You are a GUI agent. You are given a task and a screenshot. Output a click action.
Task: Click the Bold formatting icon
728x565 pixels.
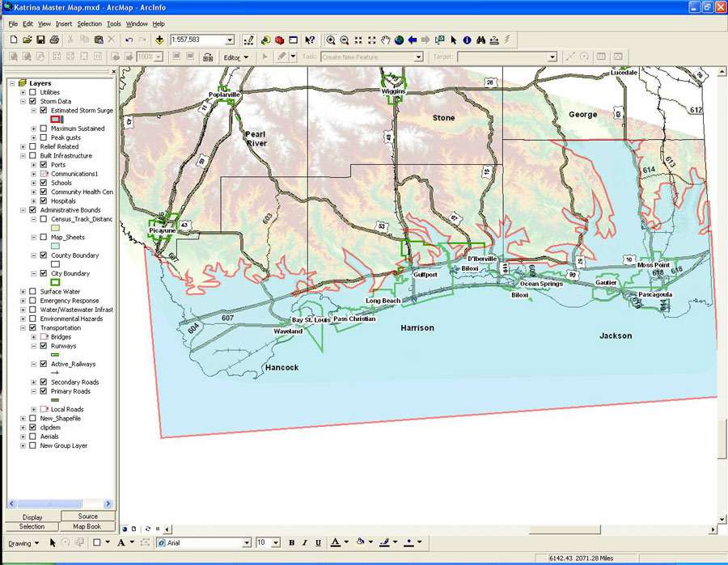point(291,542)
